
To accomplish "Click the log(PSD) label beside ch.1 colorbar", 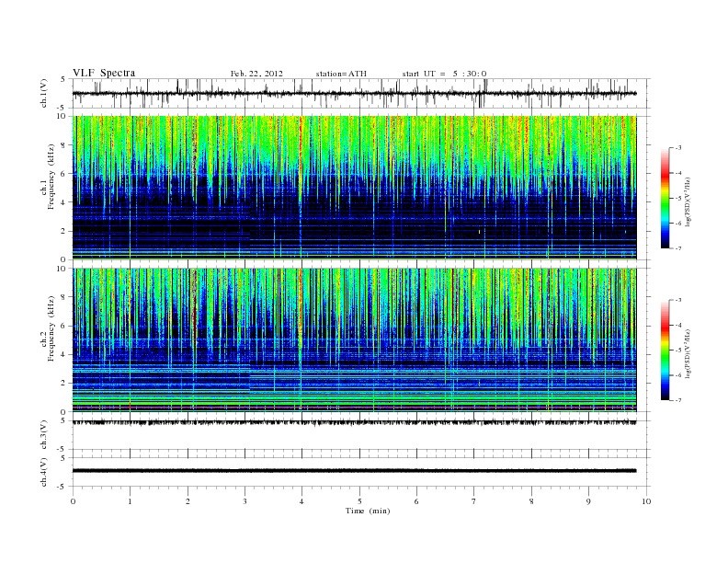I will (689, 202).
